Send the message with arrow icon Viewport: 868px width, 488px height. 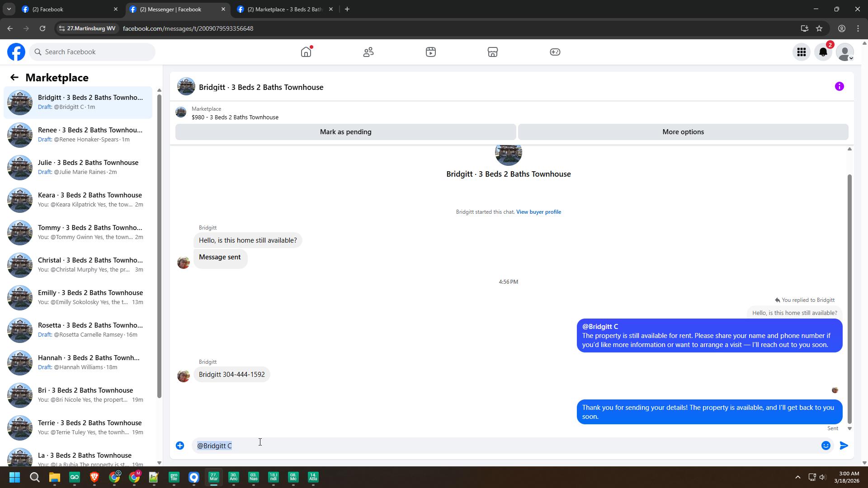click(844, 446)
